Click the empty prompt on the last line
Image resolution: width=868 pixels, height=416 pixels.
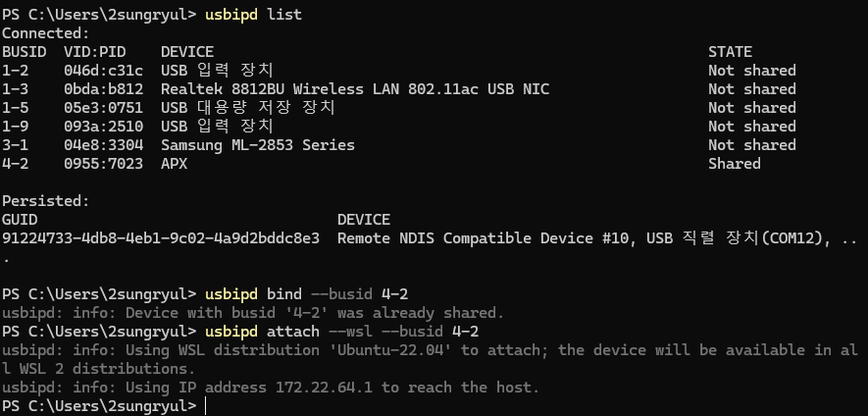pyautogui.click(x=208, y=406)
